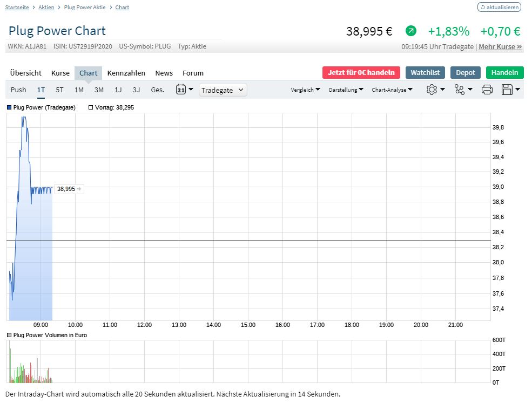Follow the 'Mehr Kurse' link
The height and width of the screenshot is (410, 532).
click(x=500, y=47)
